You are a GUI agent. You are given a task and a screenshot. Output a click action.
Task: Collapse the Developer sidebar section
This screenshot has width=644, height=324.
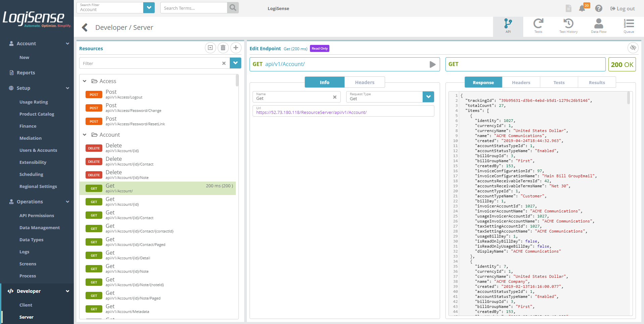pyautogui.click(x=67, y=291)
